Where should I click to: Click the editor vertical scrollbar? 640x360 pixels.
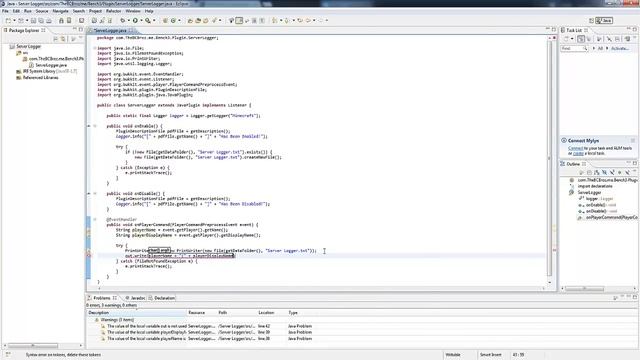pyautogui.click(x=549, y=159)
